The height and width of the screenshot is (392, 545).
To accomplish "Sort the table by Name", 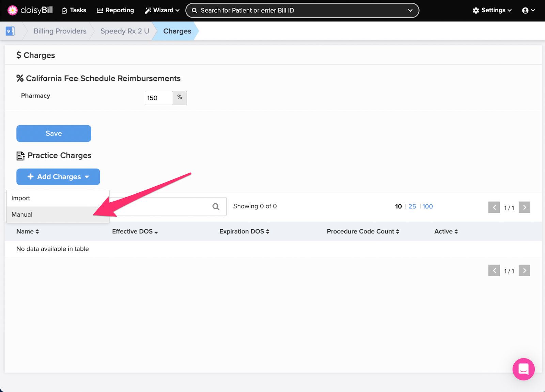I will coord(28,231).
